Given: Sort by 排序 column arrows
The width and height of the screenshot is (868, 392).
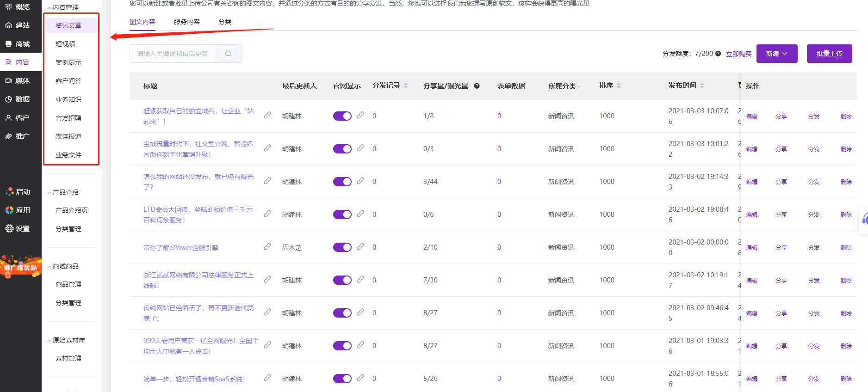Looking at the screenshot, I should (619, 86).
